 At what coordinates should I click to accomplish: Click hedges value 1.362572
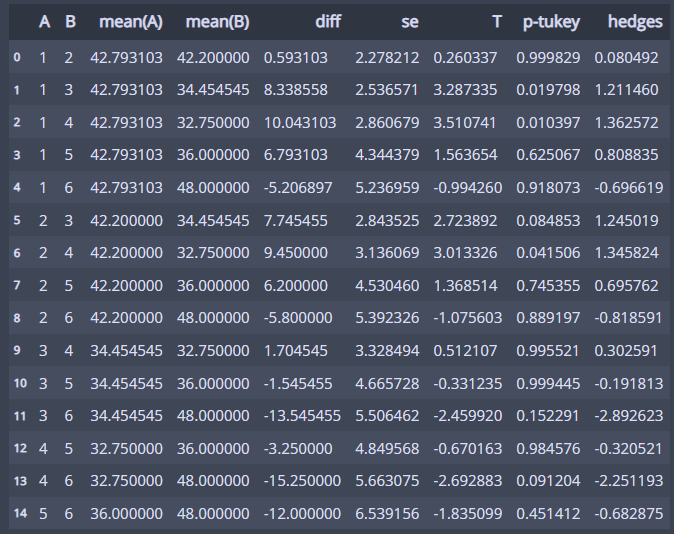pos(626,123)
